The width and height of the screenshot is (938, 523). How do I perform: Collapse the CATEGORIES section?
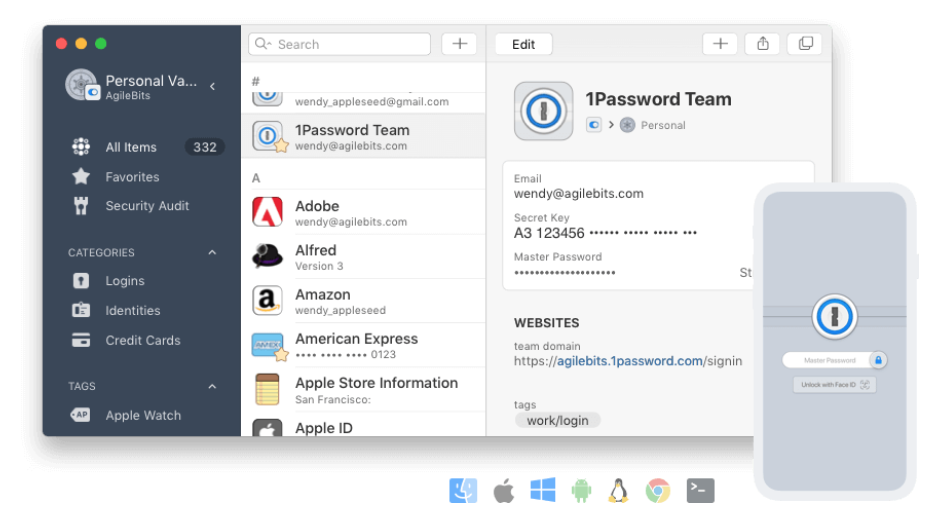[x=212, y=253]
